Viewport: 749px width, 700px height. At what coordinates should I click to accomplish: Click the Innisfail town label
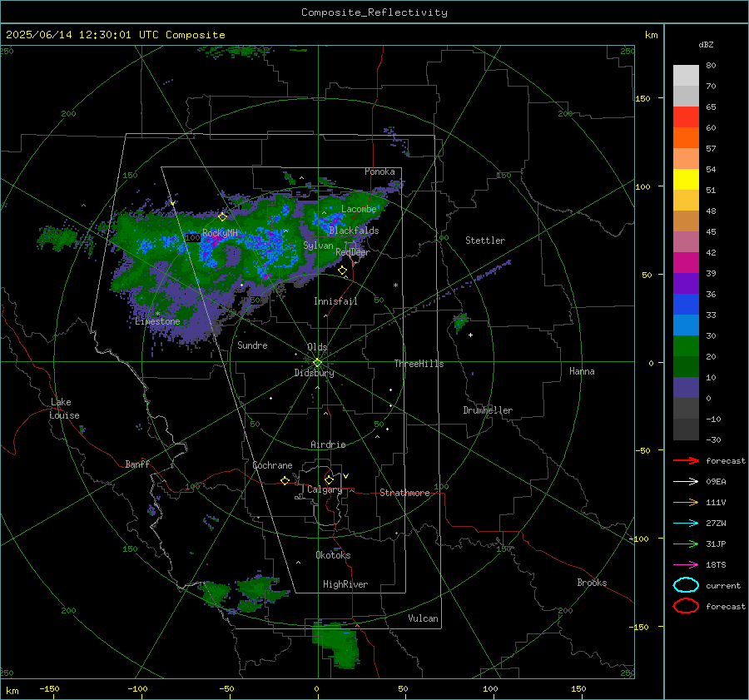pyautogui.click(x=335, y=301)
